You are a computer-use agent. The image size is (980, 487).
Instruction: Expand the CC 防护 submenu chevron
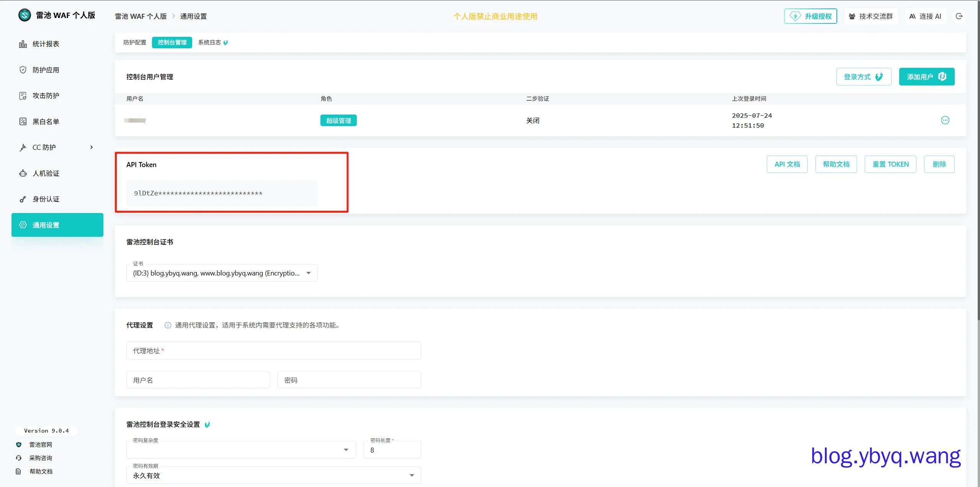point(91,148)
